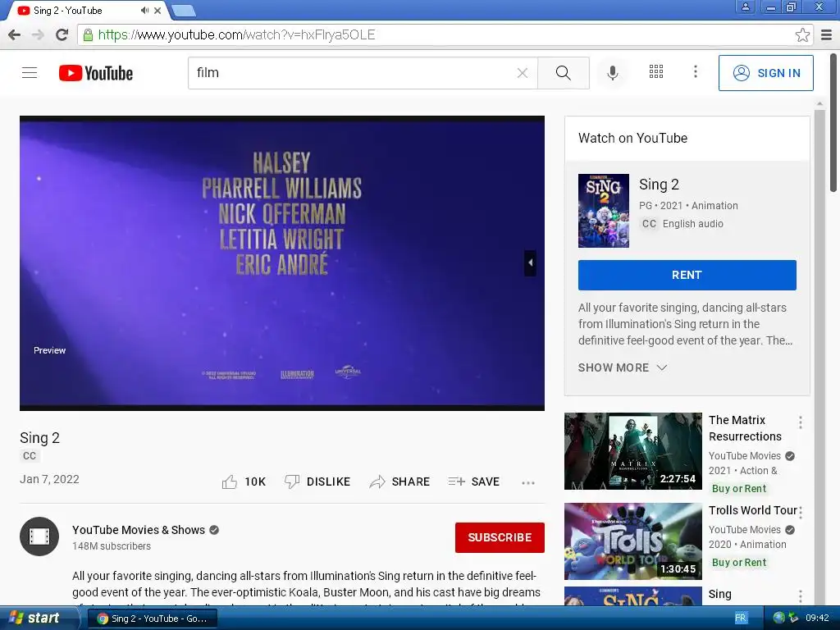Click Buy or Rent under Trolls
Viewport: 840px width, 630px height.
(x=739, y=563)
